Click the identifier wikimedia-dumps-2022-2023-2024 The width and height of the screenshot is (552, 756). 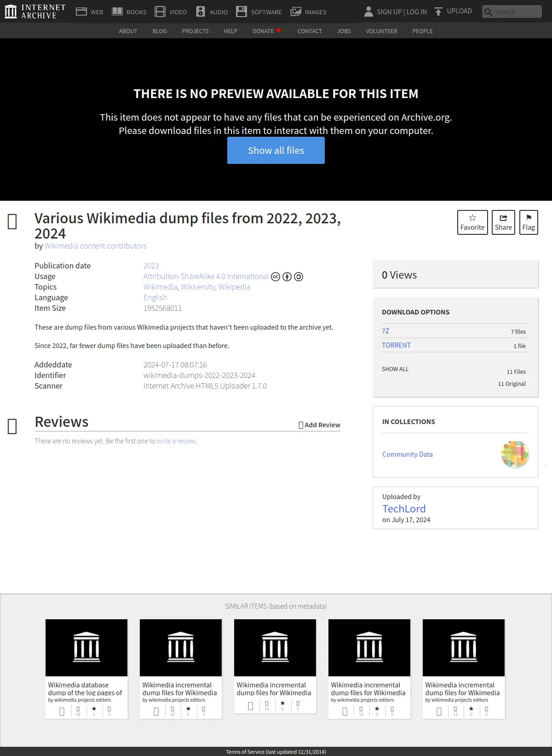[x=199, y=375]
